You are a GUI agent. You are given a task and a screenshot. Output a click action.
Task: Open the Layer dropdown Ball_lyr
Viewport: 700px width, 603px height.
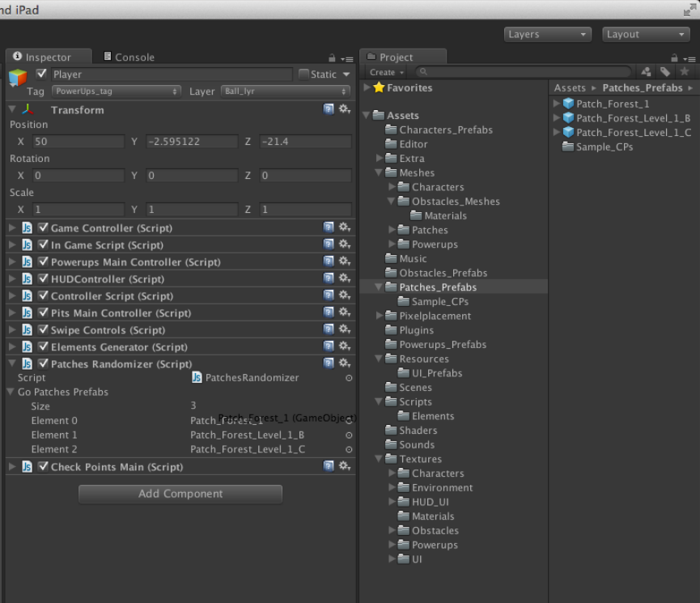click(x=286, y=91)
